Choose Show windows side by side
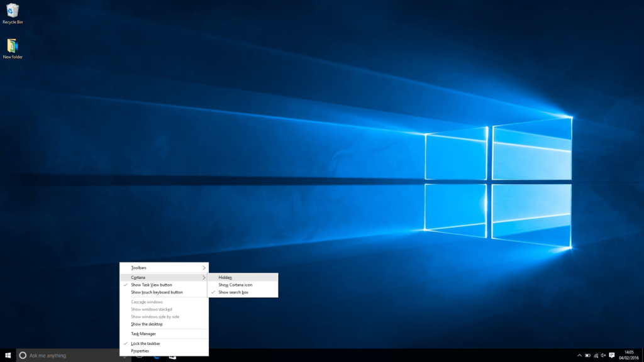Image resolution: width=644 pixels, height=362 pixels. (x=164, y=317)
